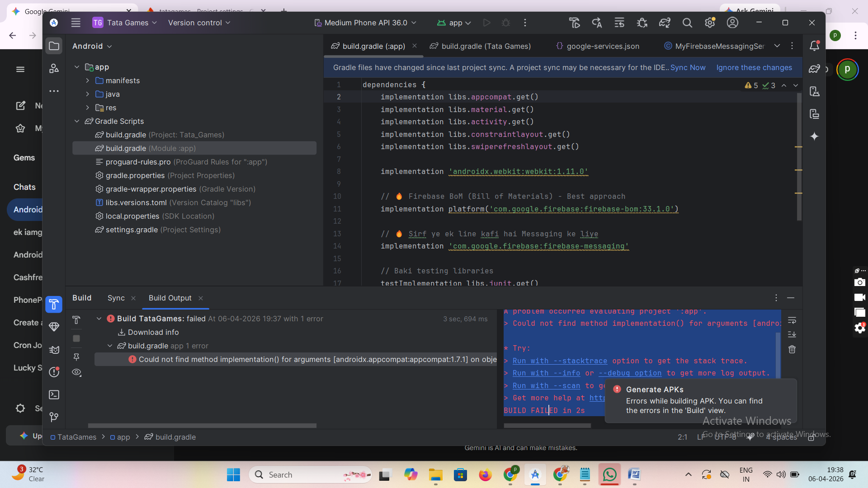Screen dimensions: 868x488
Task: Show hidden editor tabs dropdown
Action: [x=777, y=46]
